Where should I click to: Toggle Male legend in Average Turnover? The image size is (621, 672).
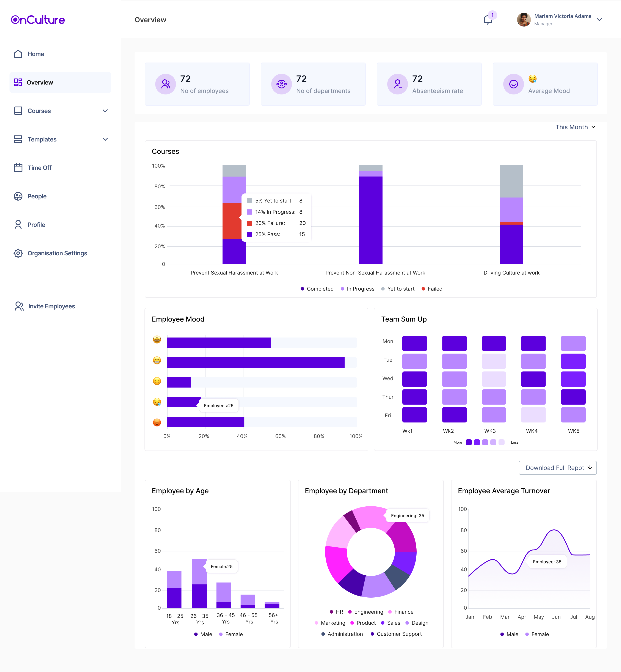[x=509, y=634]
